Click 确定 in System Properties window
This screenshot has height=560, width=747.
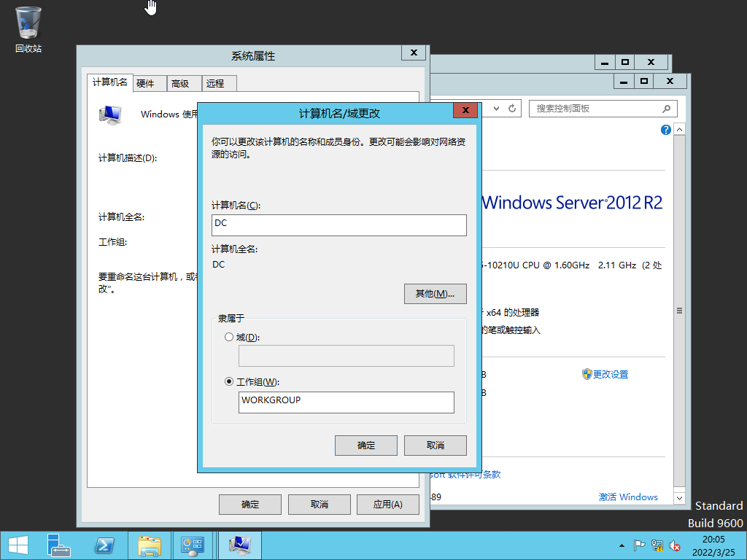coord(250,505)
